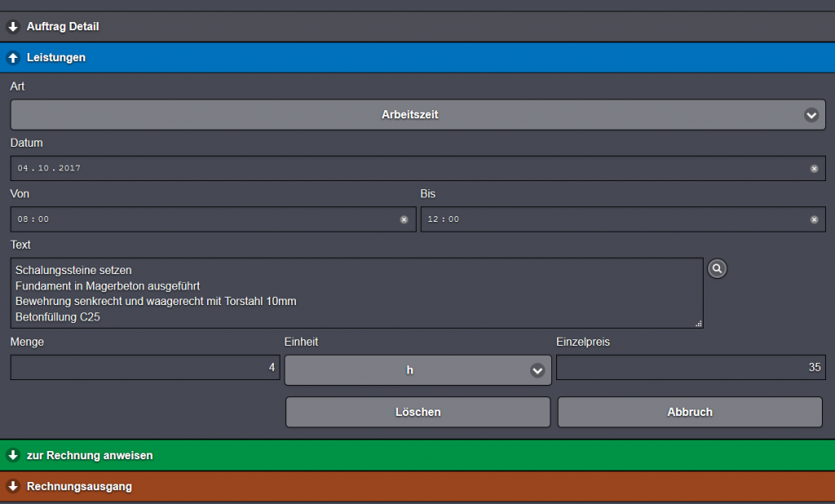Image resolution: width=835 pixels, height=504 pixels.
Task: Click into the Menge input field
Action: coord(144,368)
